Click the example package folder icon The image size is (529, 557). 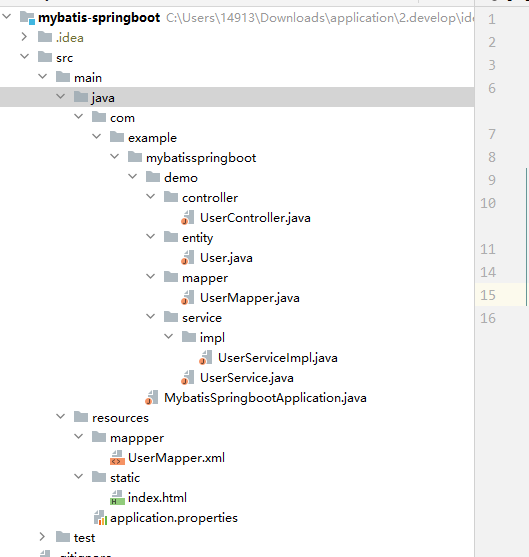pos(117,137)
